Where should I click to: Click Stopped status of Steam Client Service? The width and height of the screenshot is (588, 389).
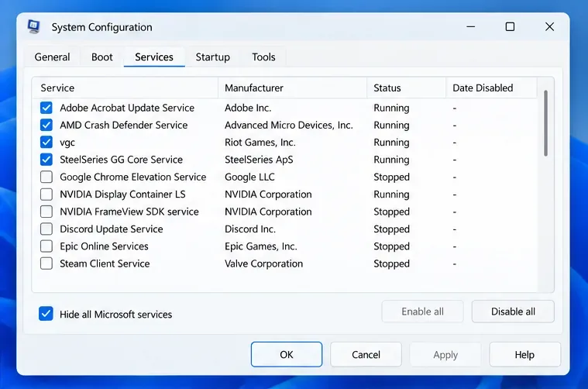(391, 263)
